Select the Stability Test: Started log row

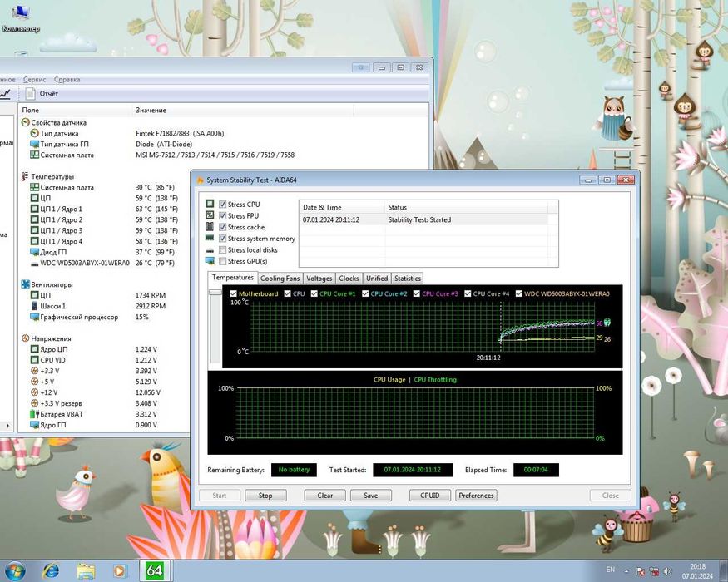point(423,219)
